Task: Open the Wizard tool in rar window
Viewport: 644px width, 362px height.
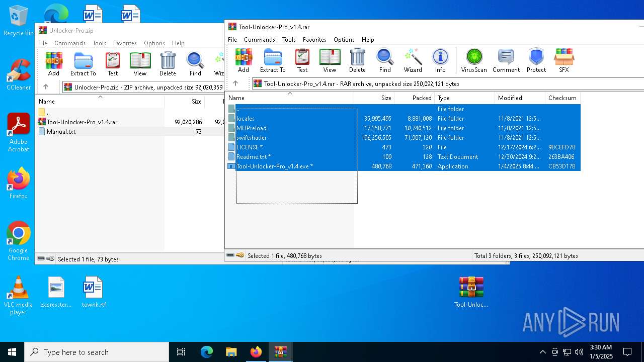Action: (413, 61)
